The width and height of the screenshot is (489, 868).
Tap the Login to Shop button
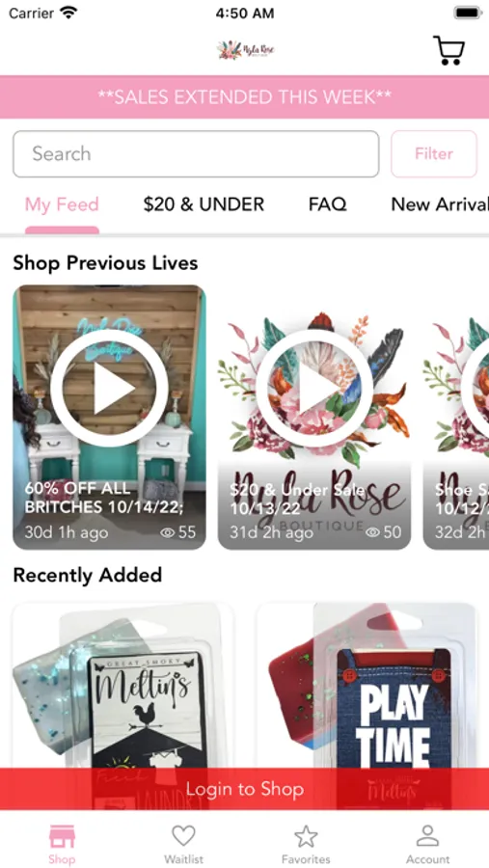coord(244,789)
